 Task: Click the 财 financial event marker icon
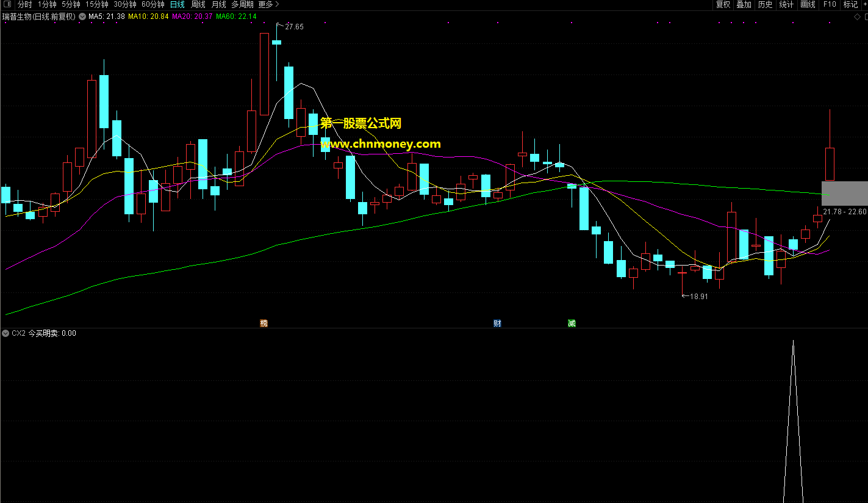497,323
